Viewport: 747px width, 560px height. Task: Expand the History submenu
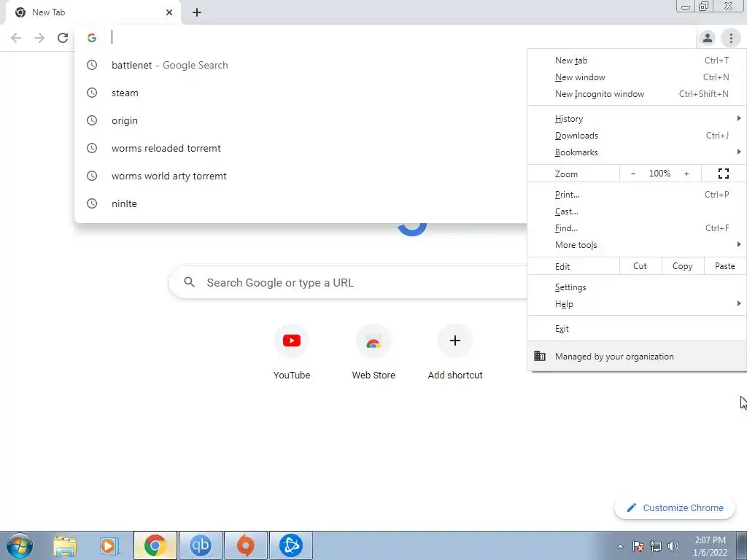tap(636, 119)
